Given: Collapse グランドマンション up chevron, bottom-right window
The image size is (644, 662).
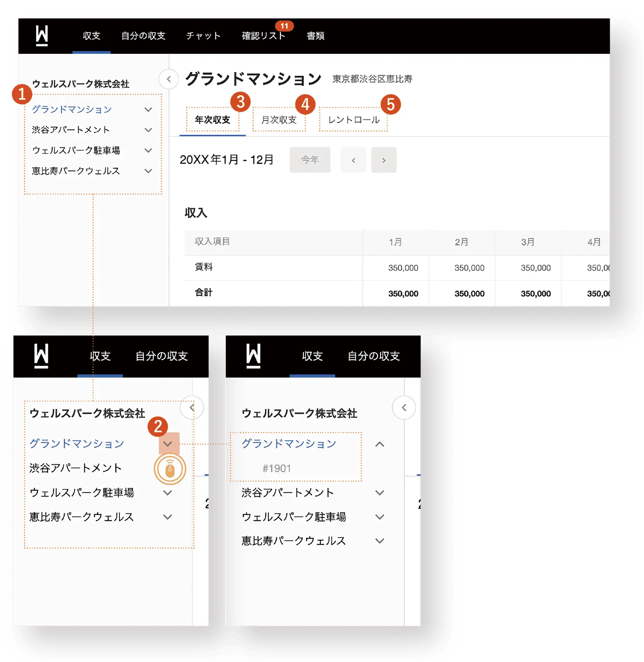Looking at the screenshot, I should point(380,444).
